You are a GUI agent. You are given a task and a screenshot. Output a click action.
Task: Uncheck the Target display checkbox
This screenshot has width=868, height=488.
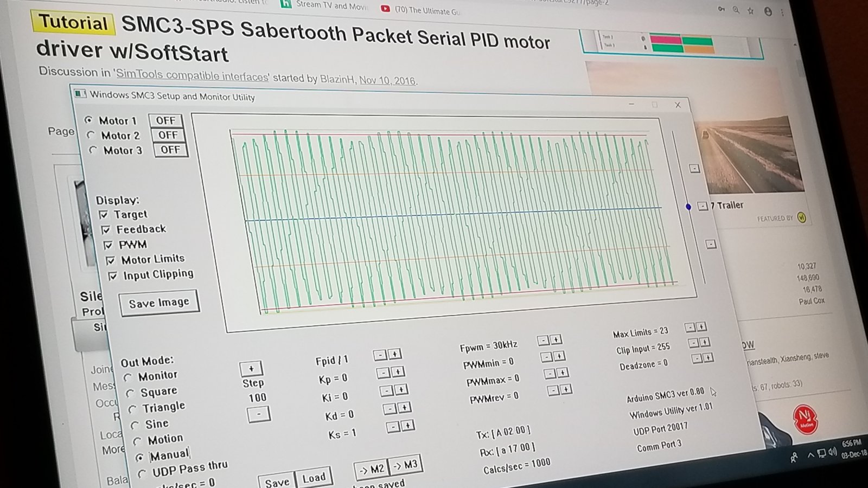[104, 215]
